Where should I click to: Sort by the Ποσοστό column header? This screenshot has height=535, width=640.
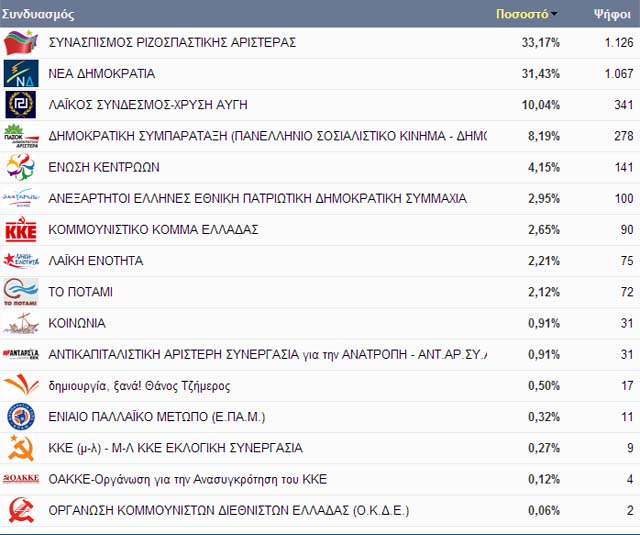(522, 14)
